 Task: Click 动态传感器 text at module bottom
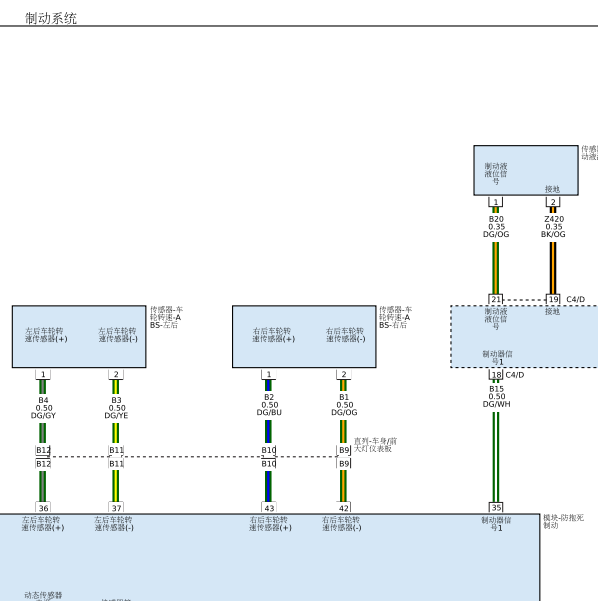(x=43, y=596)
